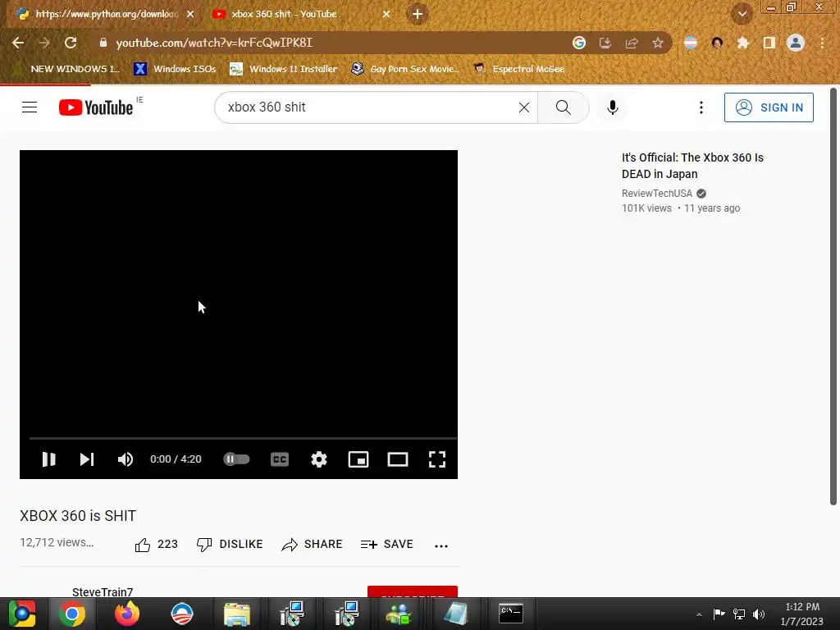Open the Chrome profile avatar
The image size is (840, 630).
click(x=796, y=43)
